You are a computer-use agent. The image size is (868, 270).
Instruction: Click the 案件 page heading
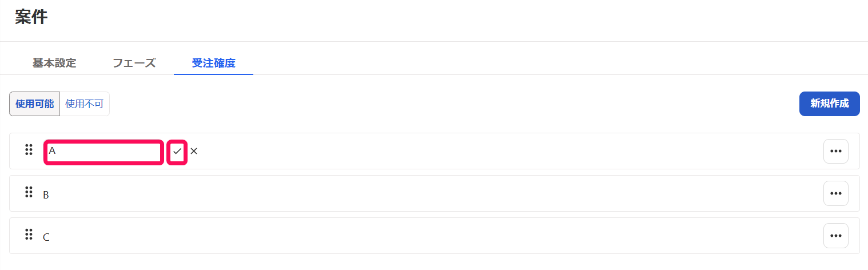pyautogui.click(x=31, y=18)
